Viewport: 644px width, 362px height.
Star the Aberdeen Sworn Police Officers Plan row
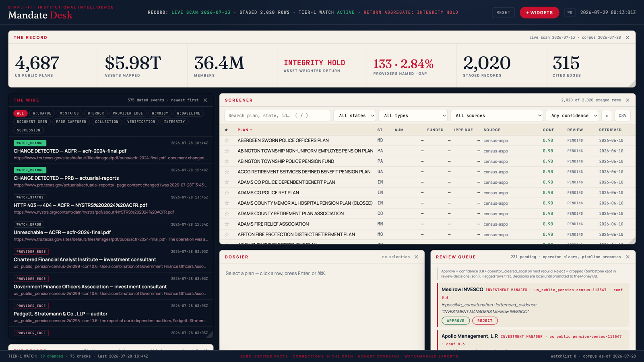[227, 140]
